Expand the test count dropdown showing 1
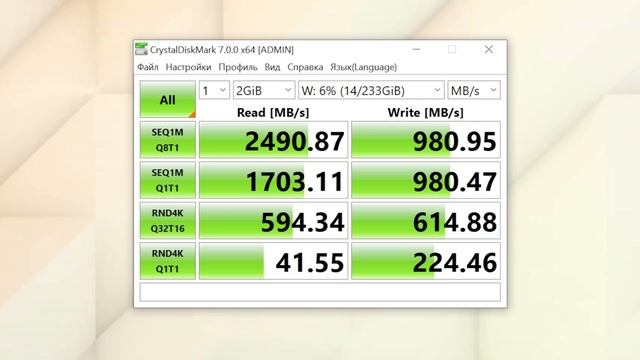 pos(214,90)
